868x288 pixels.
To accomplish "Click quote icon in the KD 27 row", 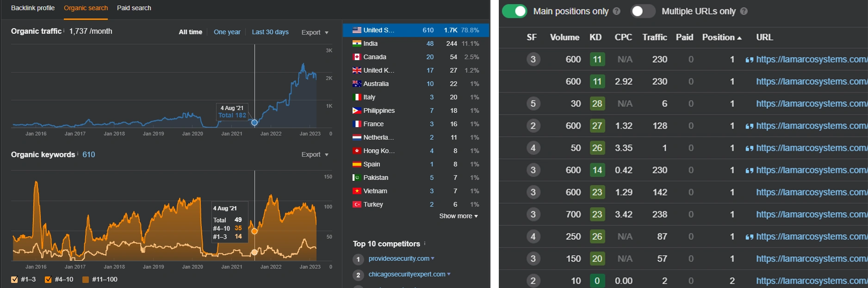I will click(x=750, y=126).
